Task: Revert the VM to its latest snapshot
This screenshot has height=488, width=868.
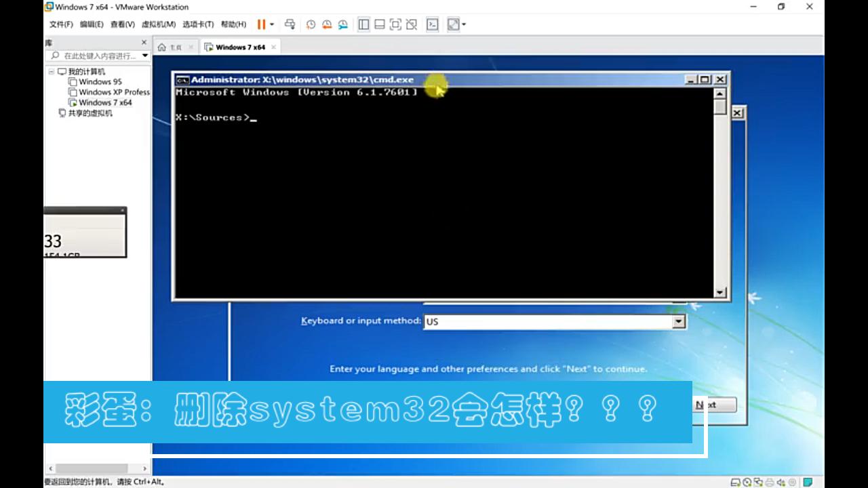Action: [x=327, y=24]
